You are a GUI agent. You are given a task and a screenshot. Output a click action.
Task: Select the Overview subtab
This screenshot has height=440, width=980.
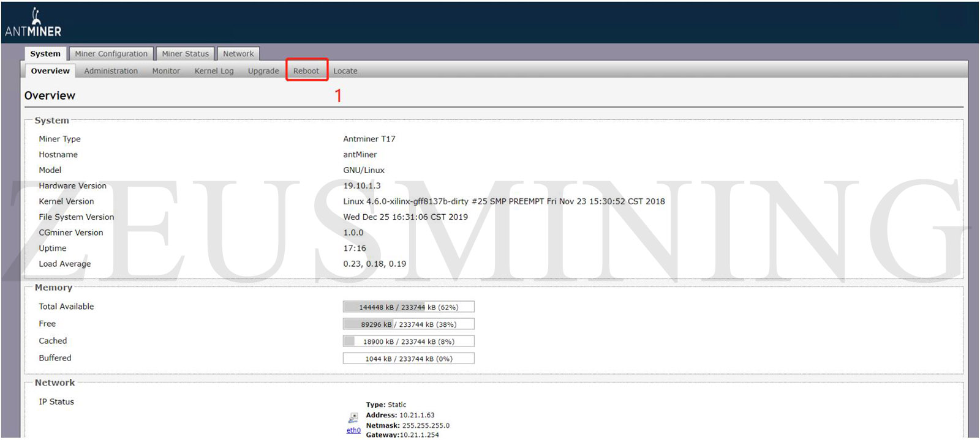(50, 71)
